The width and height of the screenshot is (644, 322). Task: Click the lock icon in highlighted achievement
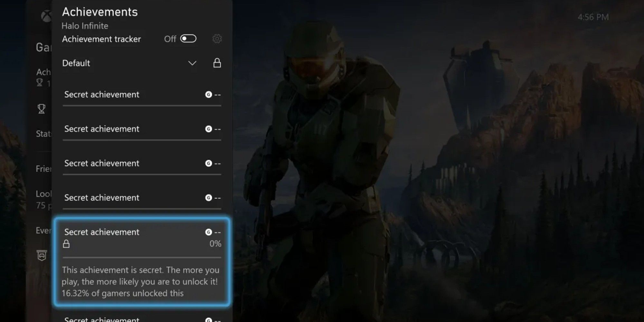pyautogui.click(x=66, y=244)
